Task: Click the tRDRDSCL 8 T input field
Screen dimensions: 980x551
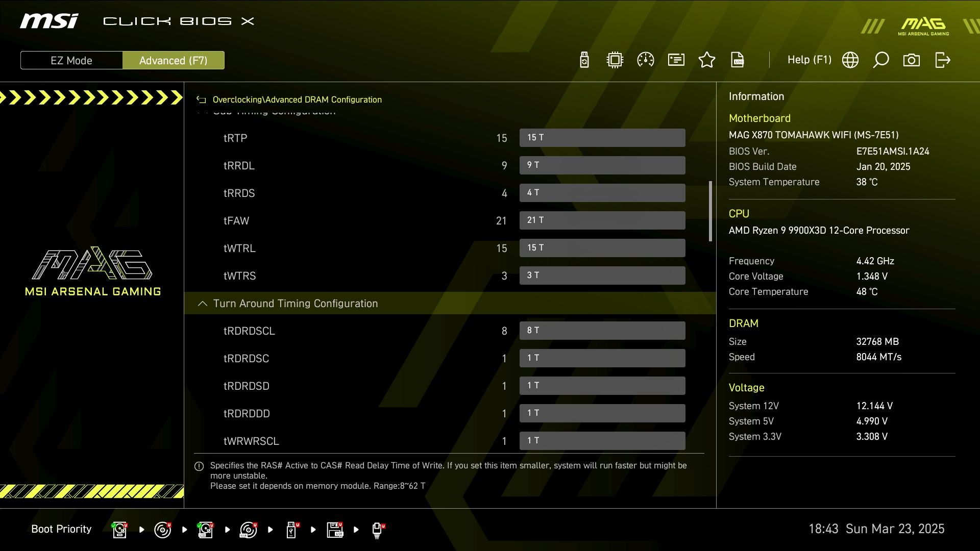Action: pyautogui.click(x=602, y=331)
